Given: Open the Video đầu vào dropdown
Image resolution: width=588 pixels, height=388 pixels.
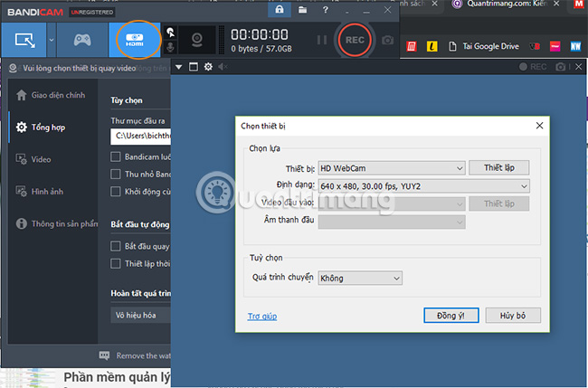Looking at the screenshot, I should point(392,203).
